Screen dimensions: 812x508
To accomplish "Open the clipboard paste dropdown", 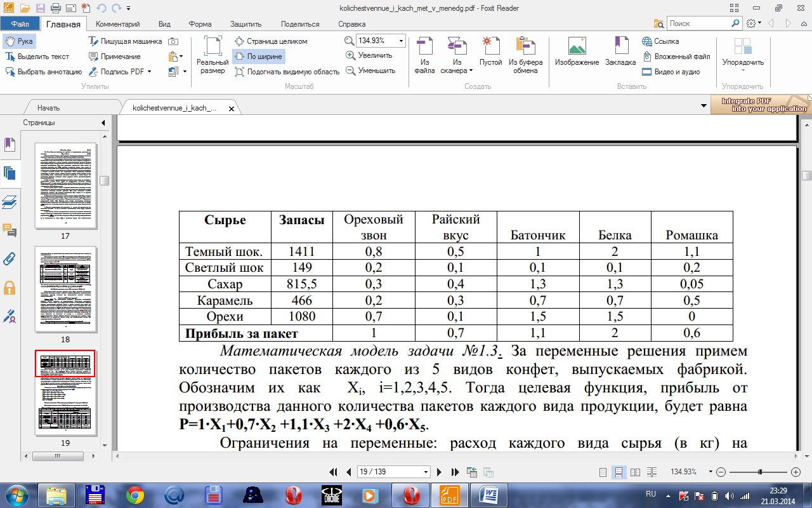I will click(x=181, y=57).
